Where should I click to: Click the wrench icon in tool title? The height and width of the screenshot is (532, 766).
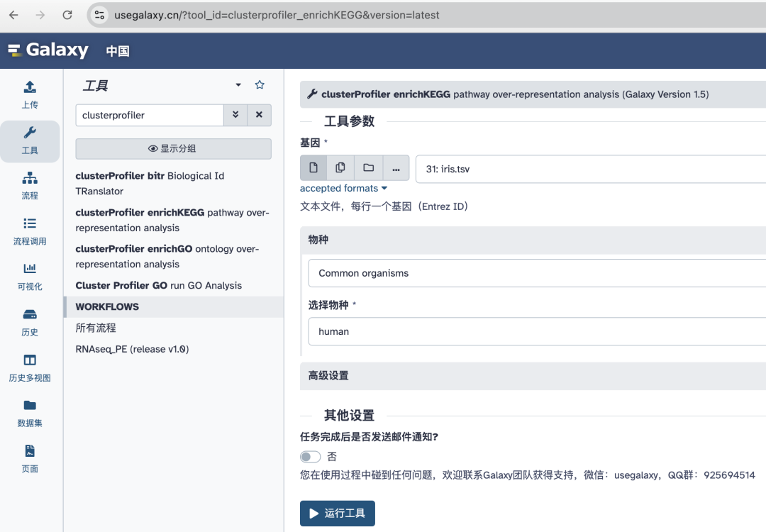312,94
